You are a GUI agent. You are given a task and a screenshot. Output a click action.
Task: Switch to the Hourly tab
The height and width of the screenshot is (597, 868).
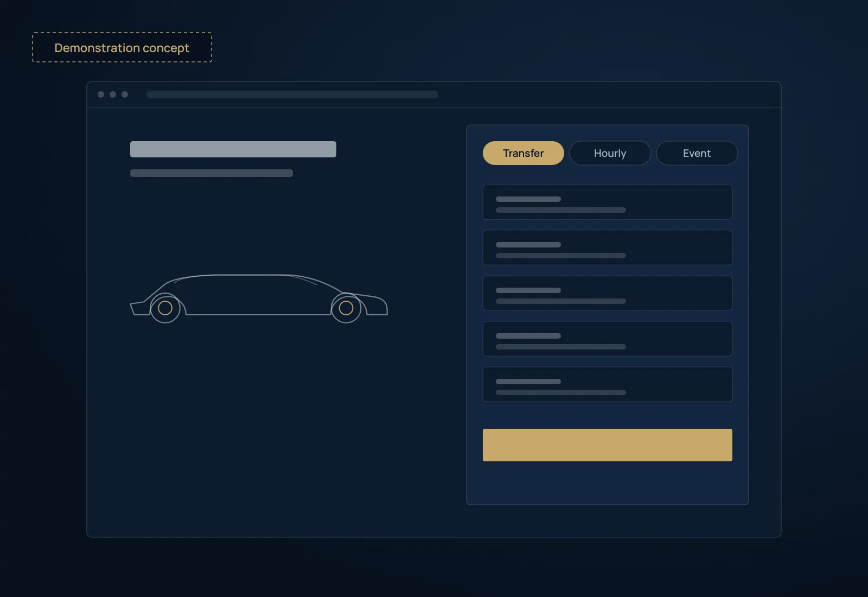(x=610, y=153)
